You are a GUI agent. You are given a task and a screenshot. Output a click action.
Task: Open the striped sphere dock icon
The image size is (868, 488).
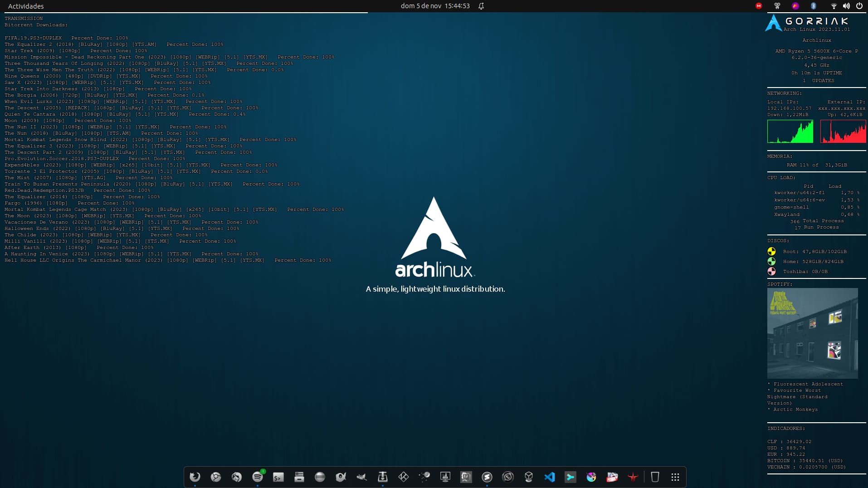[320, 477]
